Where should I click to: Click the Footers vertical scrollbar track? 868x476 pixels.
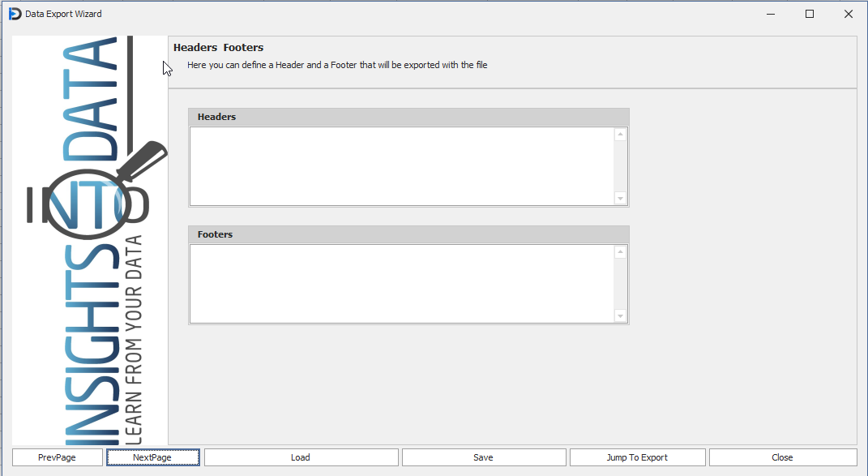click(x=620, y=284)
